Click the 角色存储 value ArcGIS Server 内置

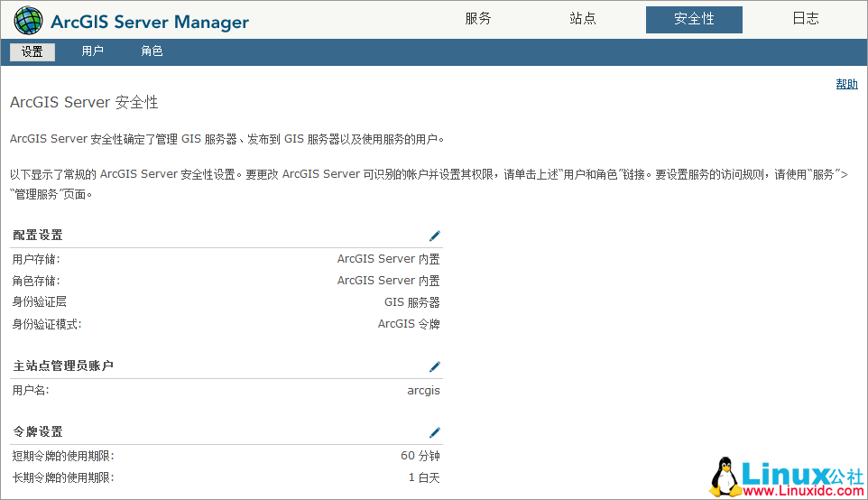(x=389, y=281)
